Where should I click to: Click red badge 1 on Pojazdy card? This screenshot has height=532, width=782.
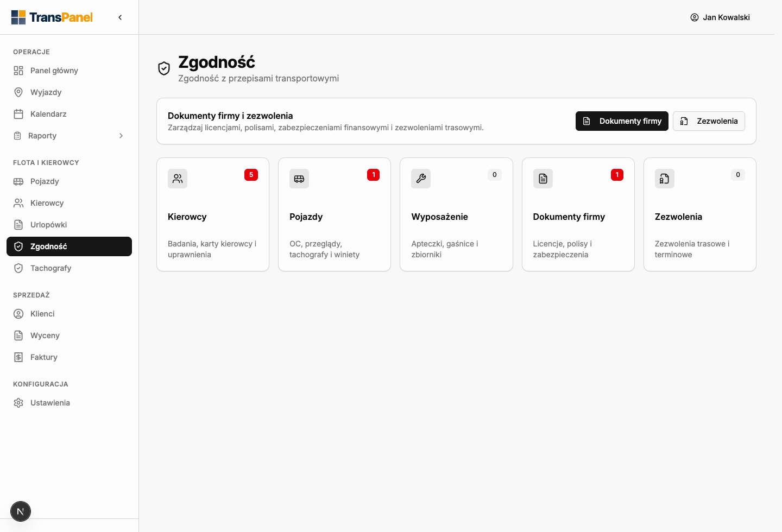[374, 175]
